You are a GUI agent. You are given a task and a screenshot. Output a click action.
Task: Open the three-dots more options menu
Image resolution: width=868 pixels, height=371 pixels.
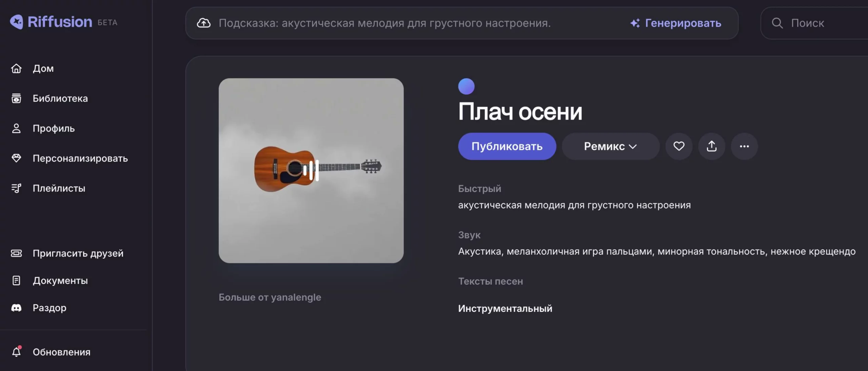pos(744,146)
